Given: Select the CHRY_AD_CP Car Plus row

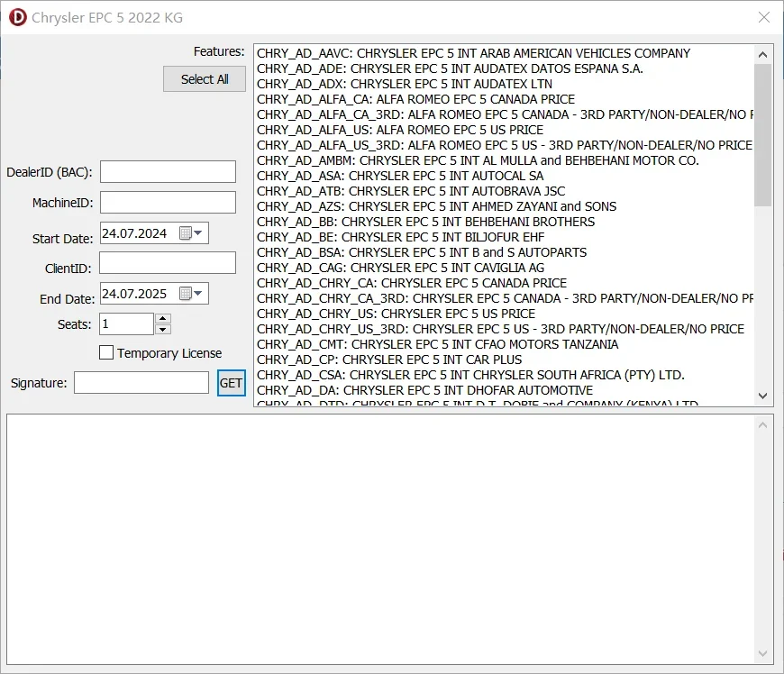Looking at the screenshot, I should (x=504, y=360).
